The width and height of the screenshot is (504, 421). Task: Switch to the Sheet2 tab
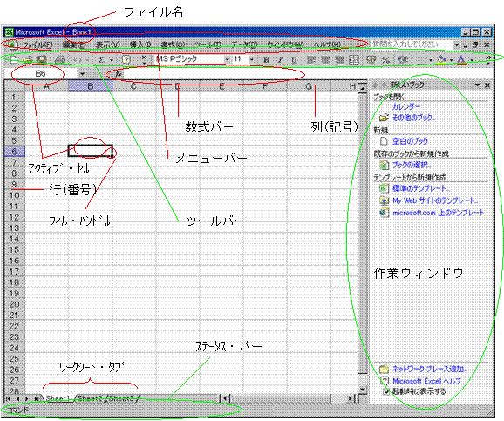coord(89,398)
